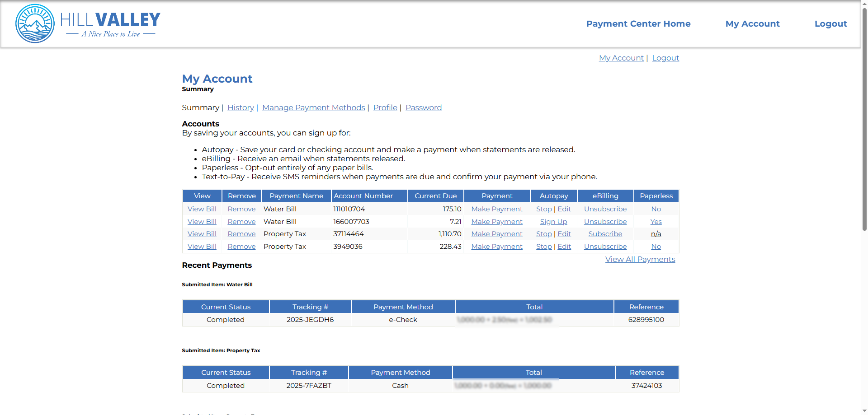Image resolution: width=868 pixels, height=415 pixels.
Task: Stop autopay for account 111010704
Action: click(x=544, y=209)
